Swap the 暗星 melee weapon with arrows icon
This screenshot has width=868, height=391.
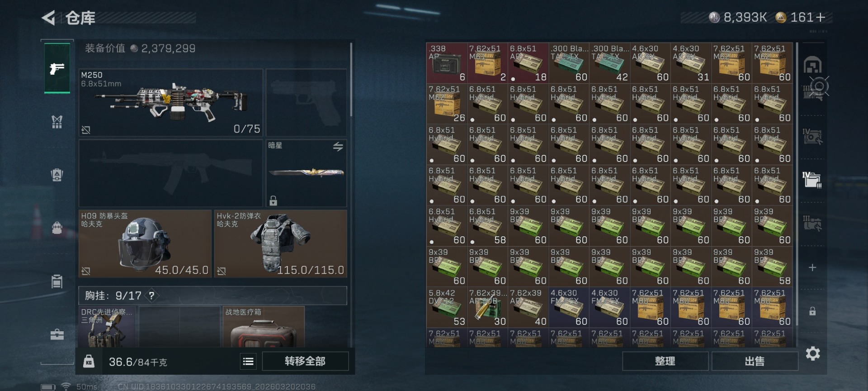click(x=338, y=147)
